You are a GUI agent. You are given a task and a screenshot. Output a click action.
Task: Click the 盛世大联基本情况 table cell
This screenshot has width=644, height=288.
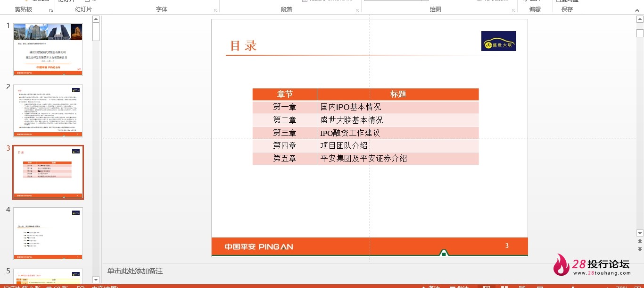[398, 120]
